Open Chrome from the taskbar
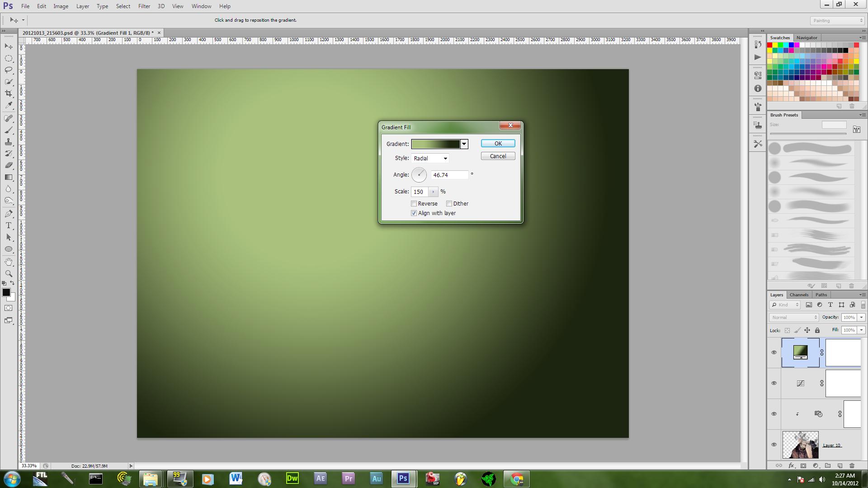This screenshot has height=488, width=868. (517, 479)
